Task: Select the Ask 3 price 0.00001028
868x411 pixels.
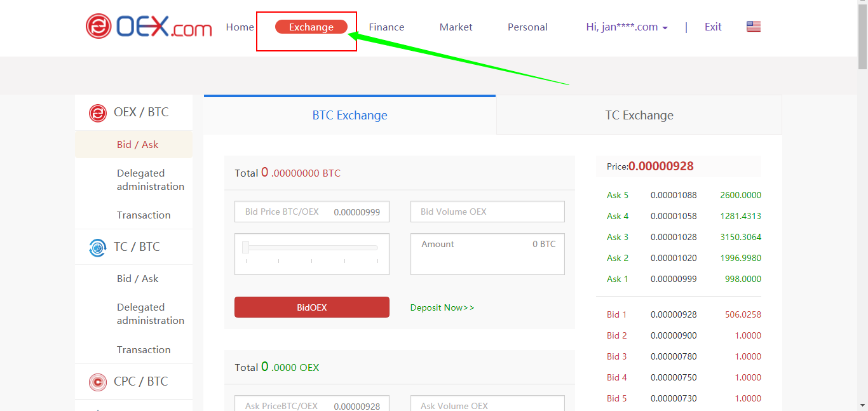Action: click(674, 237)
